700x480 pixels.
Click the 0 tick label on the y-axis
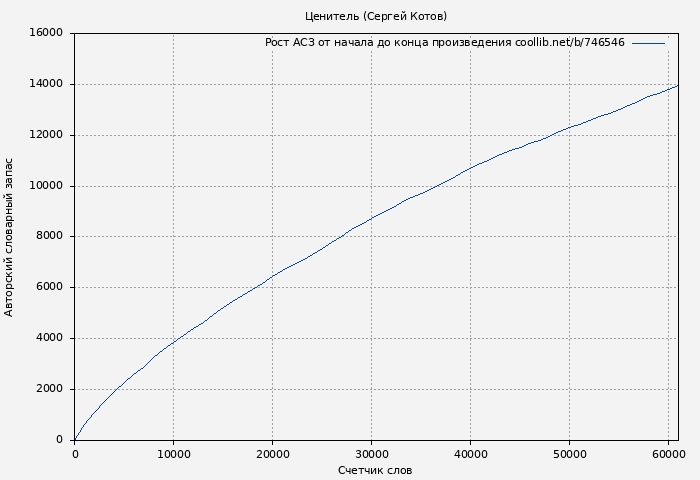[x=59, y=440]
